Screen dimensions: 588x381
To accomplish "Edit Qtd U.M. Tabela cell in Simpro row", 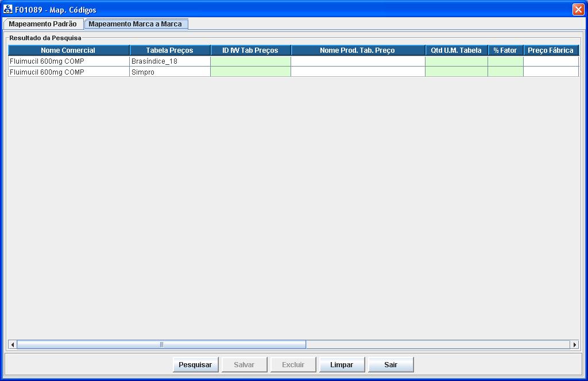I will (457, 72).
